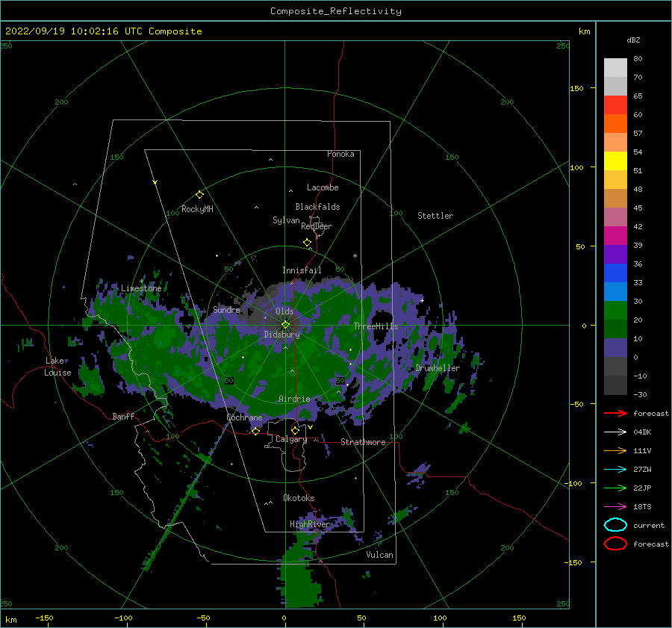The height and width of the screenshot is (628, 672).
Task: Click the Composite_Reflectivity title
Action: [x=336, y=11]
